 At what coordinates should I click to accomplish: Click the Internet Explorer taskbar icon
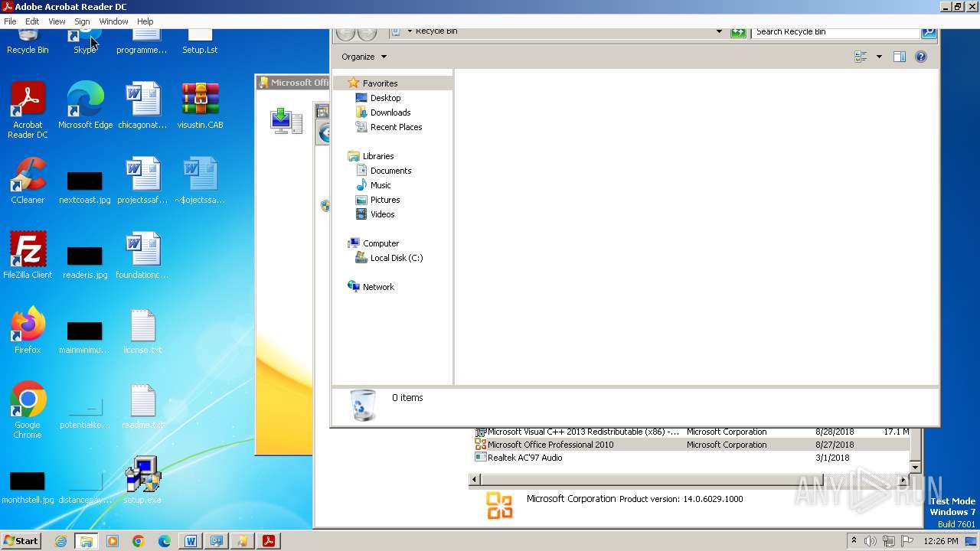pyautogui.click(x=60, y=541)
